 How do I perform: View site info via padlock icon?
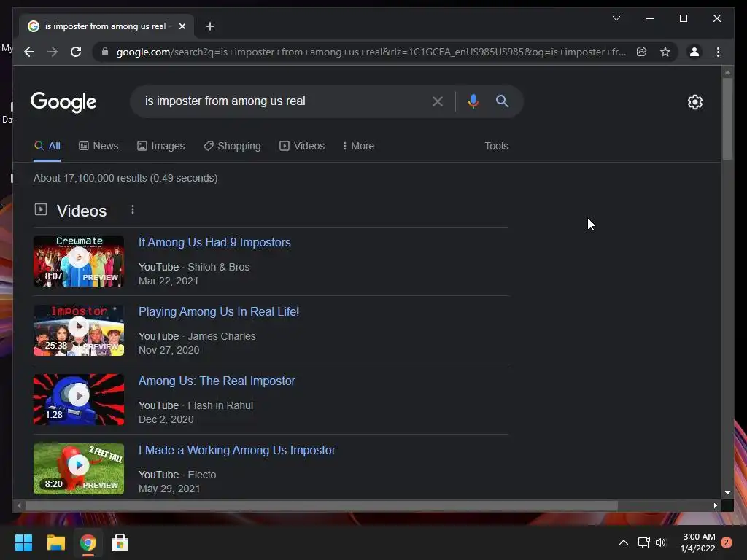coord(105,52)
